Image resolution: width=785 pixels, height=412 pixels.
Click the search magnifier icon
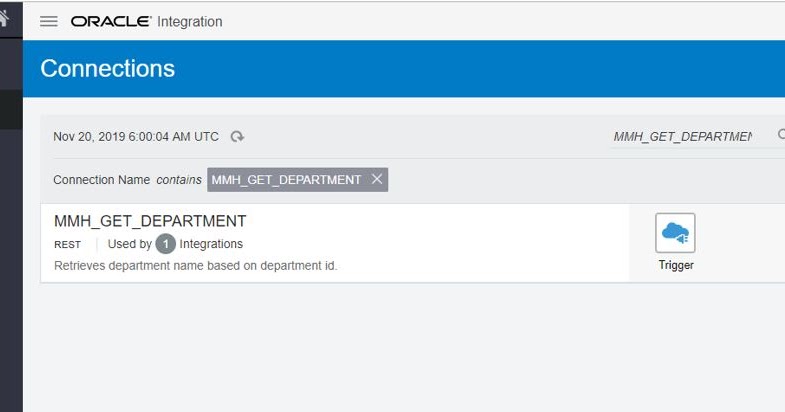(781, 134)
